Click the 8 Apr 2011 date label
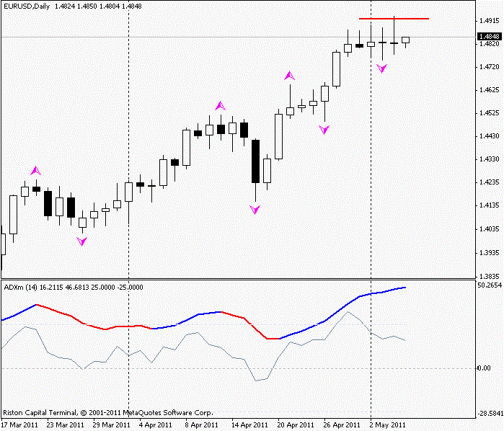This screenshot has height=431, width=504. pos(202,425)
